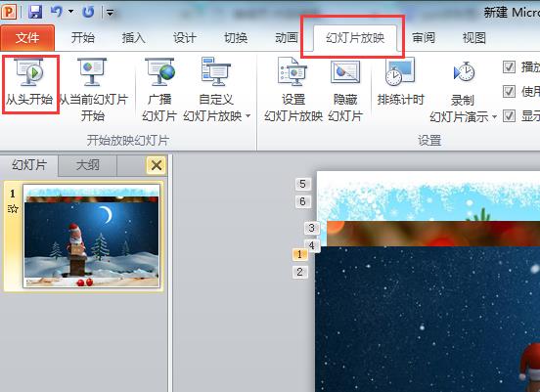Expand 自定义幻灯片放映 dropdown
The image size is (540, 392).
[248, 116]
